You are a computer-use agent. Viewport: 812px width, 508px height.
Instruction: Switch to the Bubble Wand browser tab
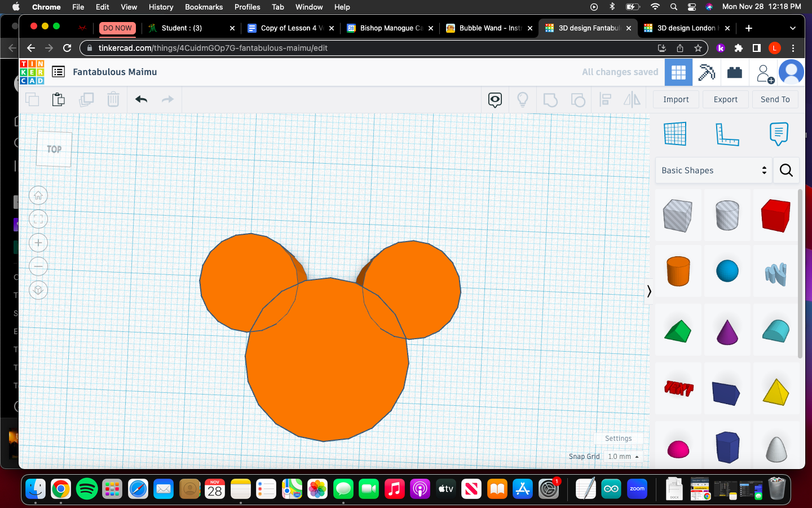(490, 28)
